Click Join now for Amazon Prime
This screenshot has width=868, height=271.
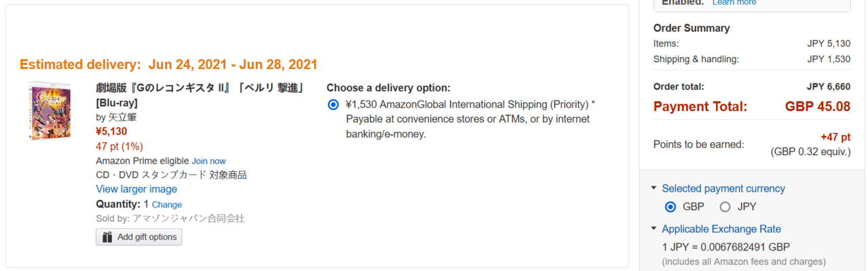208,161
